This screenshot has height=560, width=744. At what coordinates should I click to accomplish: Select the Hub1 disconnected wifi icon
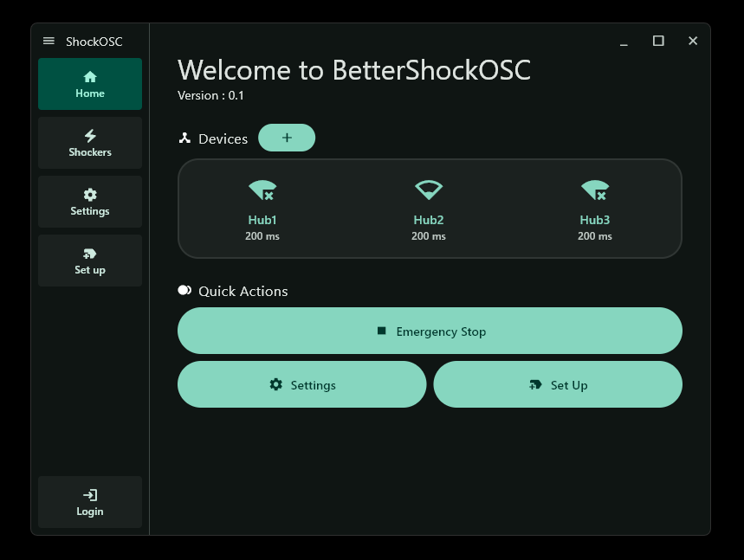point(262,190)
